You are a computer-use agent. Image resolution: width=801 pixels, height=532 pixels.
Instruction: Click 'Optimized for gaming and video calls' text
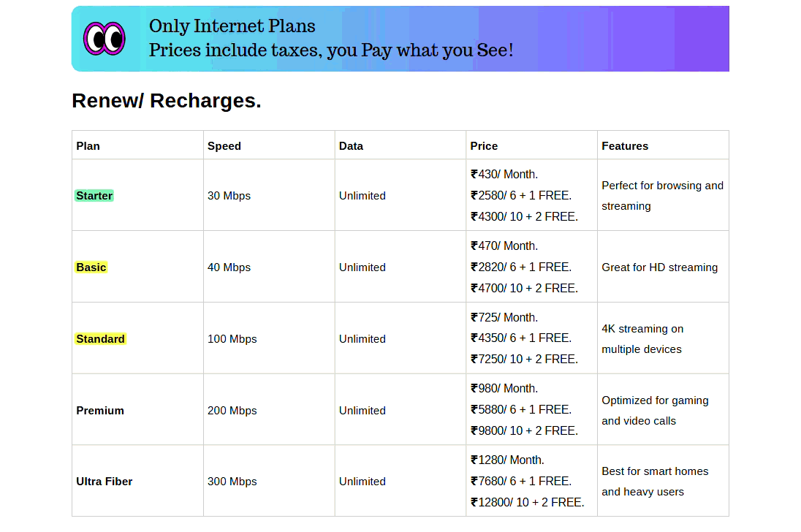pos(655,411)
